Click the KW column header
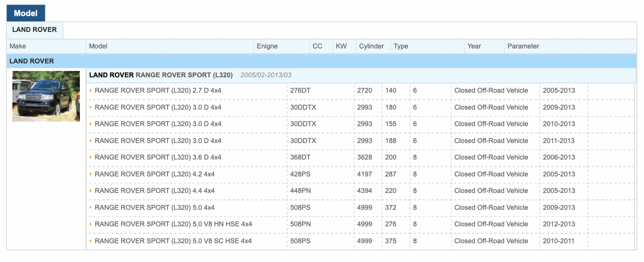644x262 pixels. tap(341, 46)
